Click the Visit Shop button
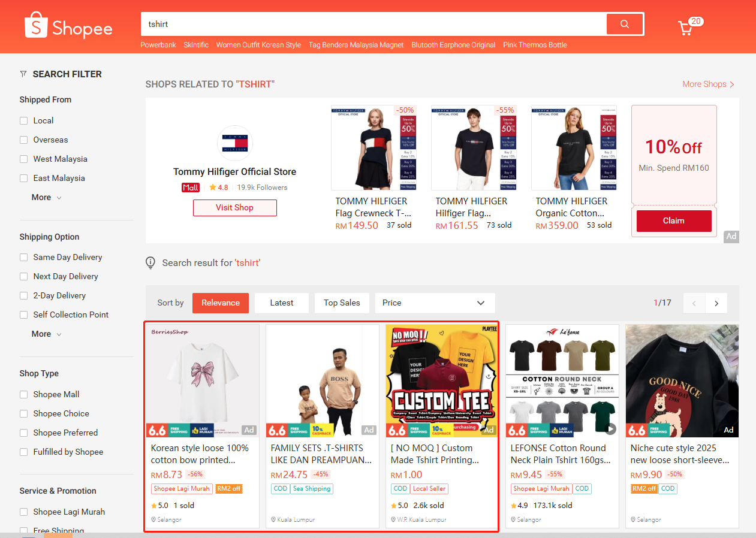Image resolution: width=756 pixels, height=538 pixels. (234, 208)
